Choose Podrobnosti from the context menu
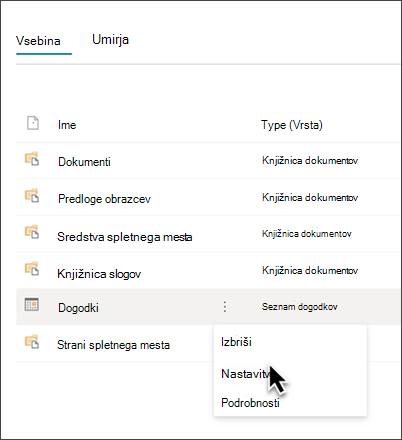This screenshot has width=402, height=440. tap(250, 403)
